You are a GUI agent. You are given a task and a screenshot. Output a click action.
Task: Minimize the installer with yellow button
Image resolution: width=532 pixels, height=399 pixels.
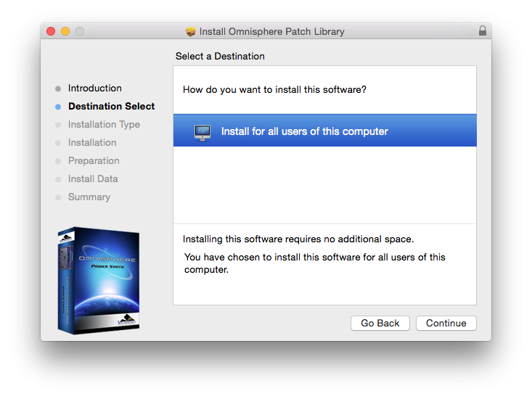click(65, 31)
